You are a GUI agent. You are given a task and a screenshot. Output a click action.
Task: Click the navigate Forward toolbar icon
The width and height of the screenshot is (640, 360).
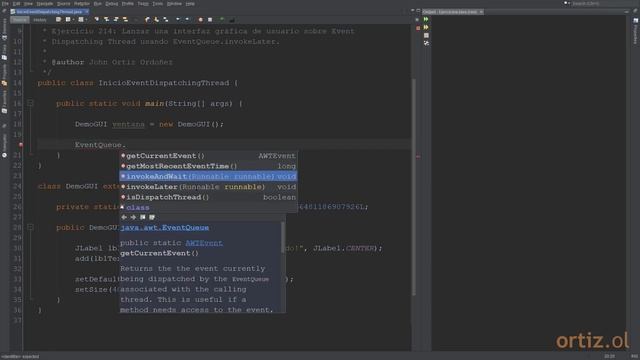81,20
